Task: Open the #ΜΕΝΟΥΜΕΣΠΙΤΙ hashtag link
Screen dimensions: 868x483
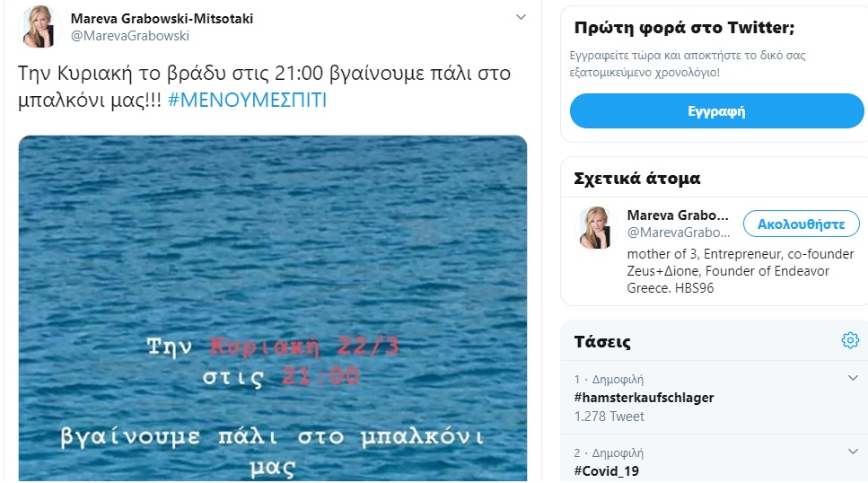Action: coord(247,101)
